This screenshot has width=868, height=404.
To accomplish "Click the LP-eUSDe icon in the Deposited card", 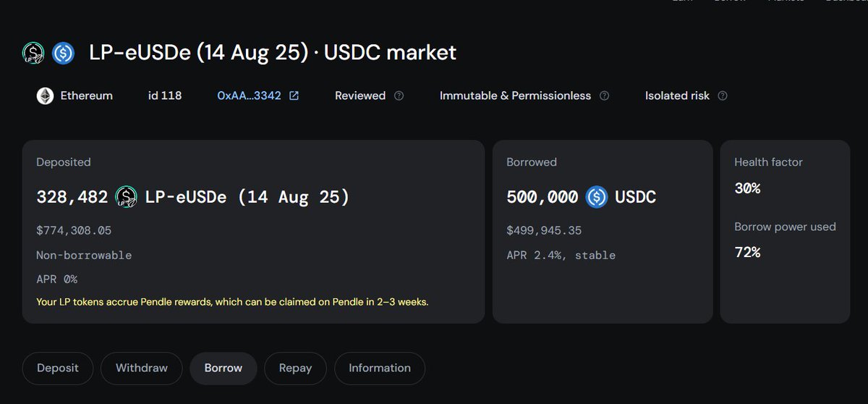I will (127, 196).
